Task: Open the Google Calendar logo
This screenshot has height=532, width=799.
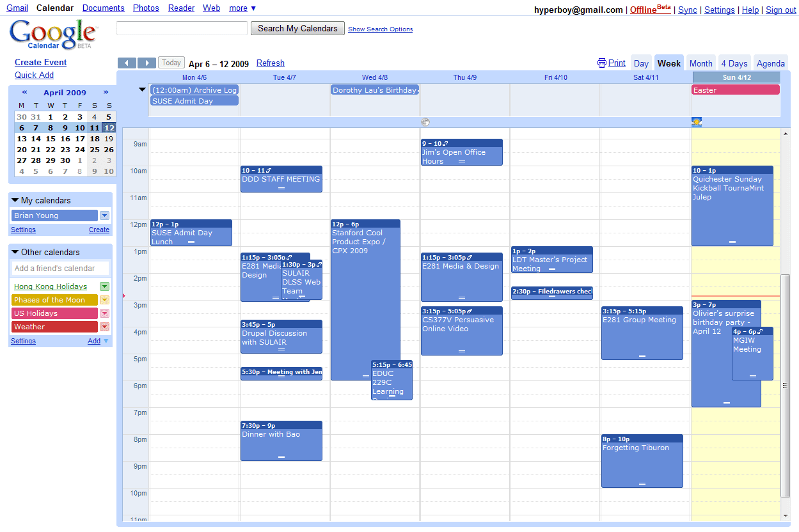Action: 52,34
